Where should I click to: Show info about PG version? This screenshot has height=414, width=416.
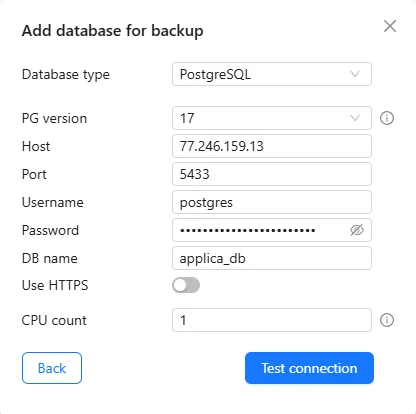[x=387, y=118]
